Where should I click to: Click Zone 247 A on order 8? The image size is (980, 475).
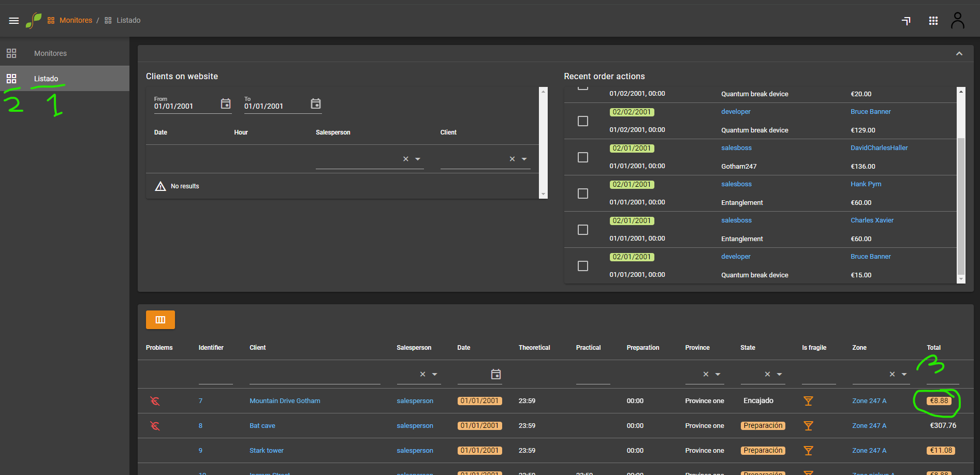point(869,426)
